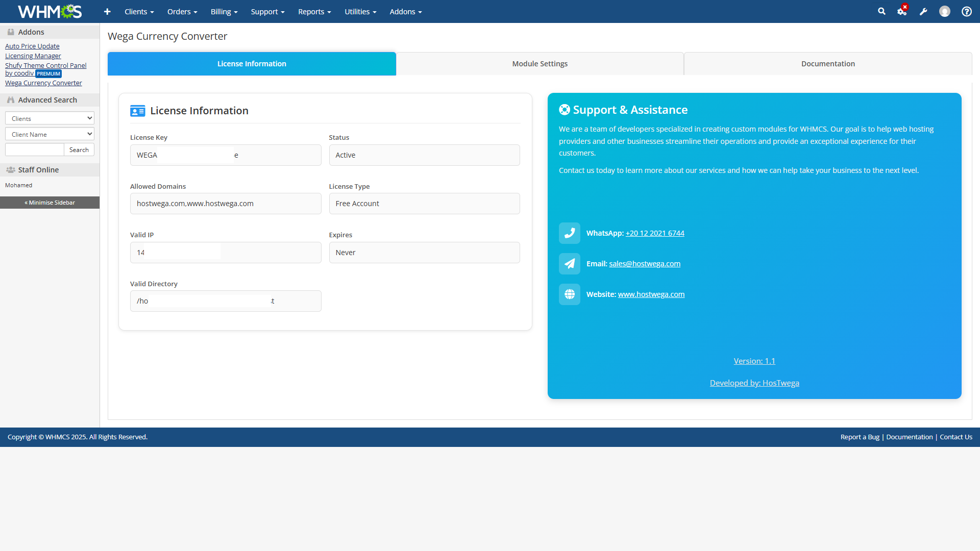Screen dimensions: 980x551
Task: Click the WhatsApp phone icon
Action: click(570, 233)
